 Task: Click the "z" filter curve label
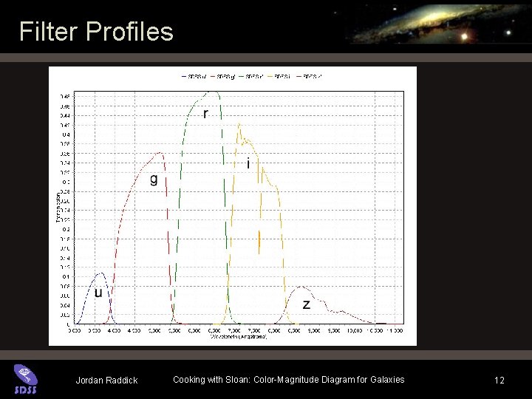click(x=306, y=304)
